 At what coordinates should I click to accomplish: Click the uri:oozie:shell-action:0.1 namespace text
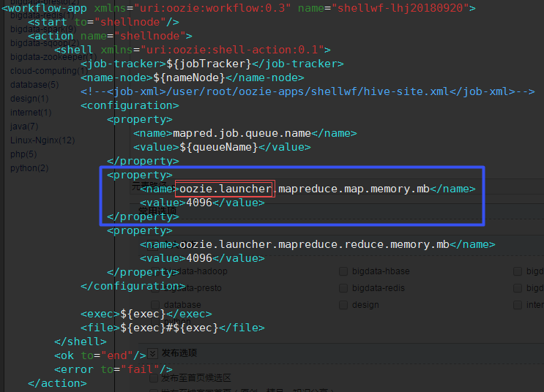pos(232,50)
